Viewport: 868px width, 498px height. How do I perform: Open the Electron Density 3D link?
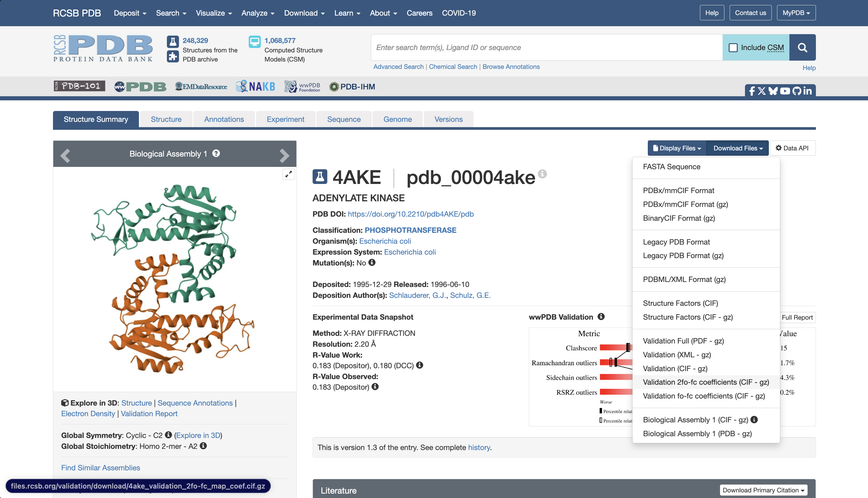coord(88,414)
